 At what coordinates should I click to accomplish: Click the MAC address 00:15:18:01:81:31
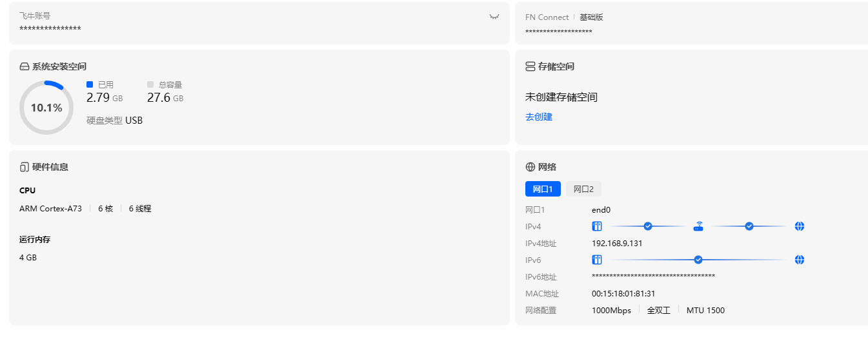[623, 294]
